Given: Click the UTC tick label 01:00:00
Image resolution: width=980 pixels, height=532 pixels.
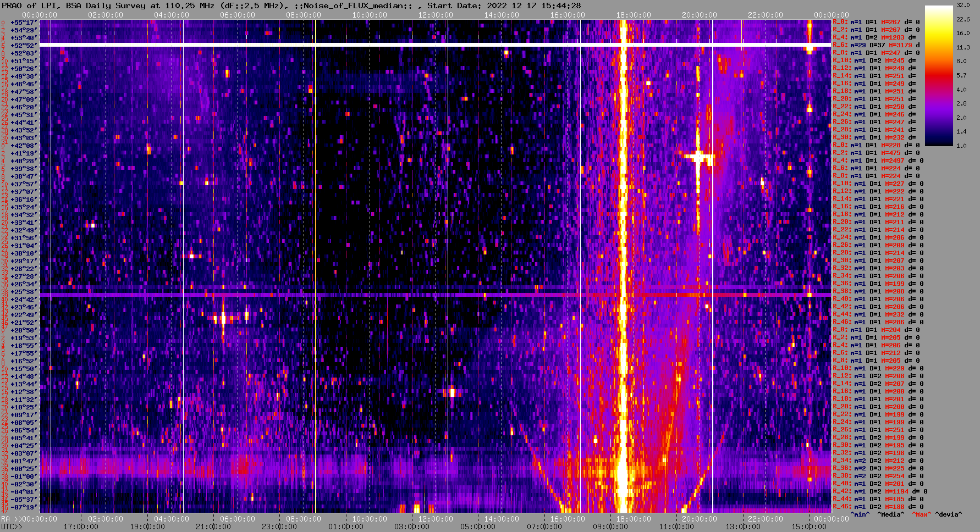Looking at the screenshot, I should pyautogui.click(x=346, y=527).
